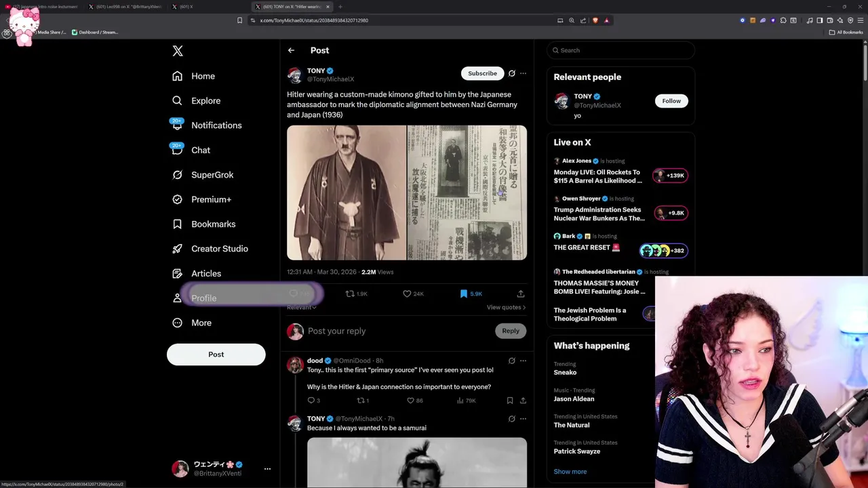Open the Explore page
Viewport: 868px width, 488px height.
[197, 100]
